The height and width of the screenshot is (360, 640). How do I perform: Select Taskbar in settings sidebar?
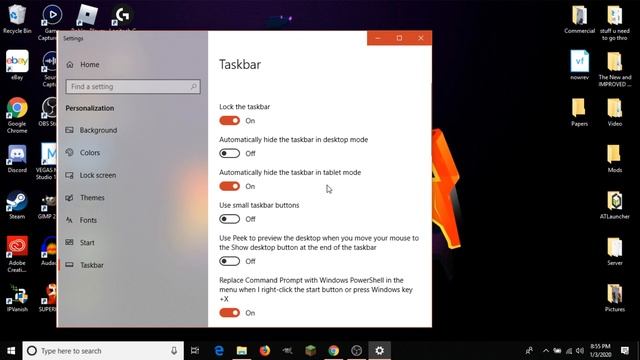(84, 265)
